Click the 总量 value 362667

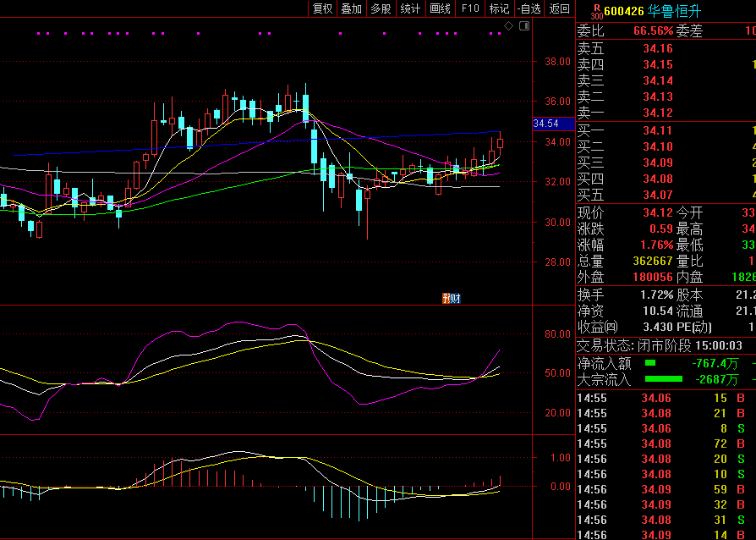click(x=652, y=261)
